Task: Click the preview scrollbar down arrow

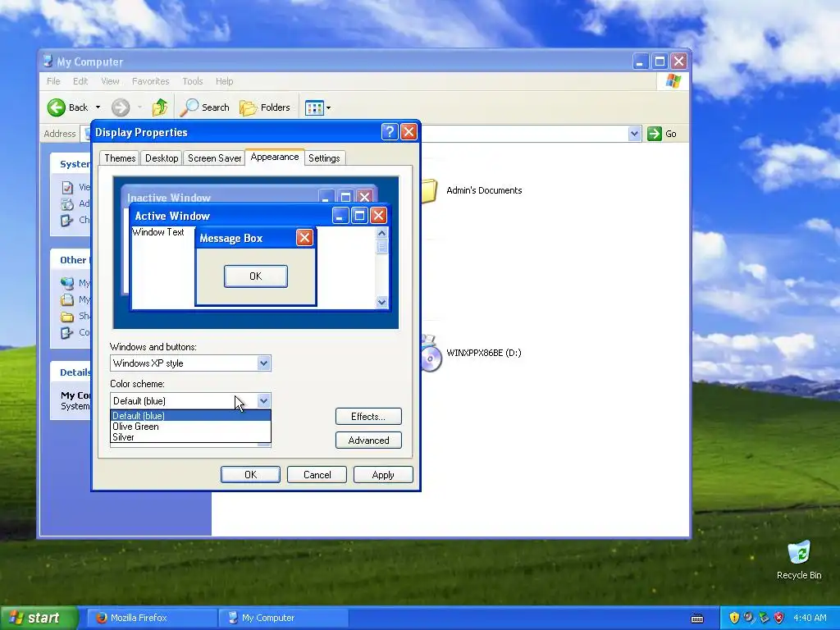Action: pos(381,302)
